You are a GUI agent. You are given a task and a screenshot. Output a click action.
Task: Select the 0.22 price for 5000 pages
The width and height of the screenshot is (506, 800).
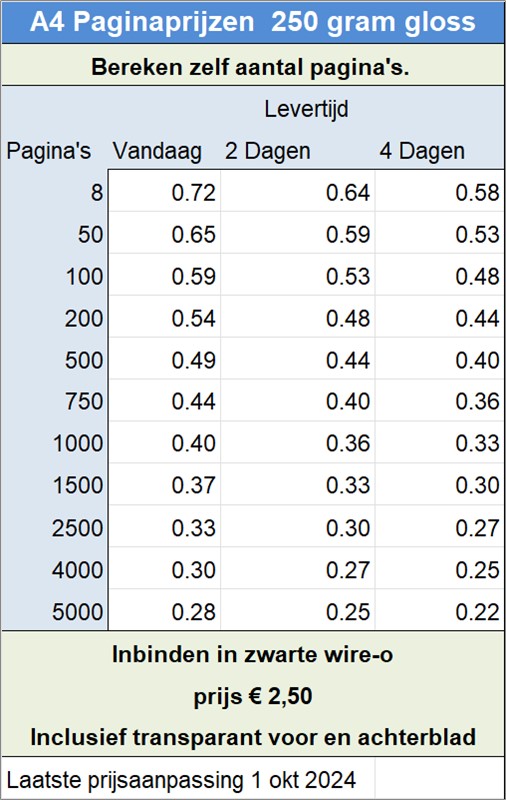pos(440,612)
